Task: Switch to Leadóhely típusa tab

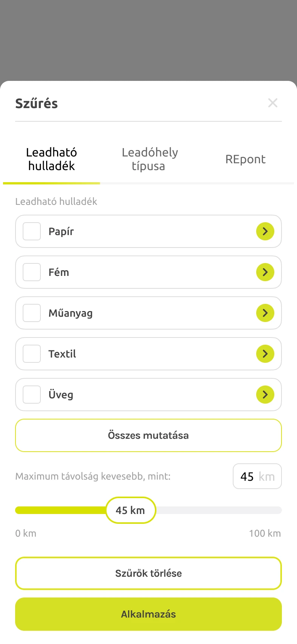Action: (x=150, y=159)
